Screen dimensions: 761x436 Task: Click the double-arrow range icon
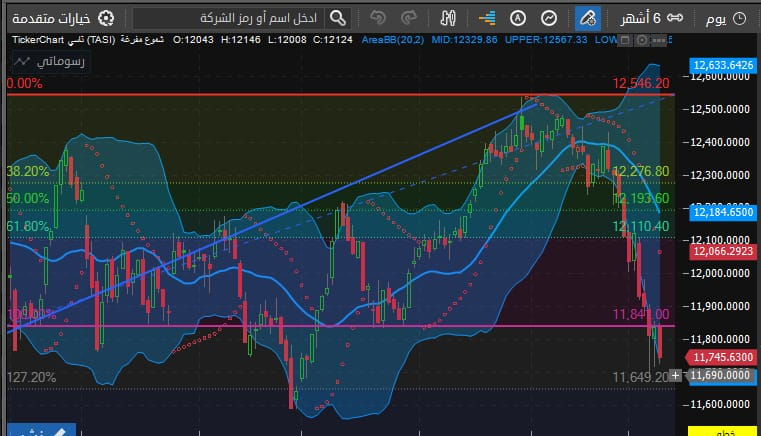click(675, 18)
